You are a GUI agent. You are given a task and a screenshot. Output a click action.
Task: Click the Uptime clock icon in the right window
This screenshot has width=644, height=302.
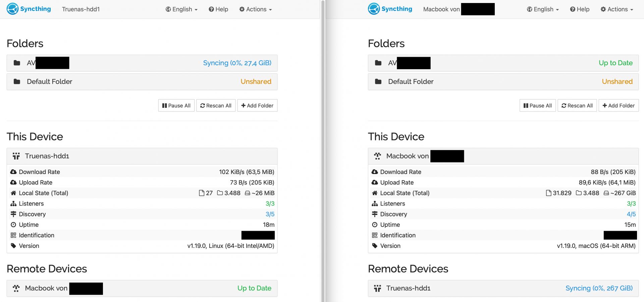pyautogui.click(x=375, y=225)
